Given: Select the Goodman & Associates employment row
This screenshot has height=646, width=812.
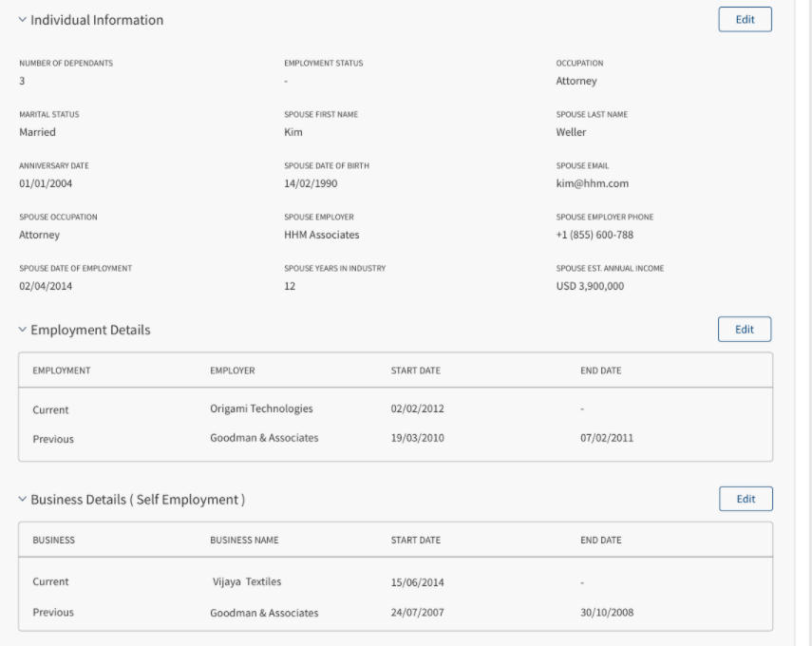Looking at the screenshot, I should [x=396, y=438].
